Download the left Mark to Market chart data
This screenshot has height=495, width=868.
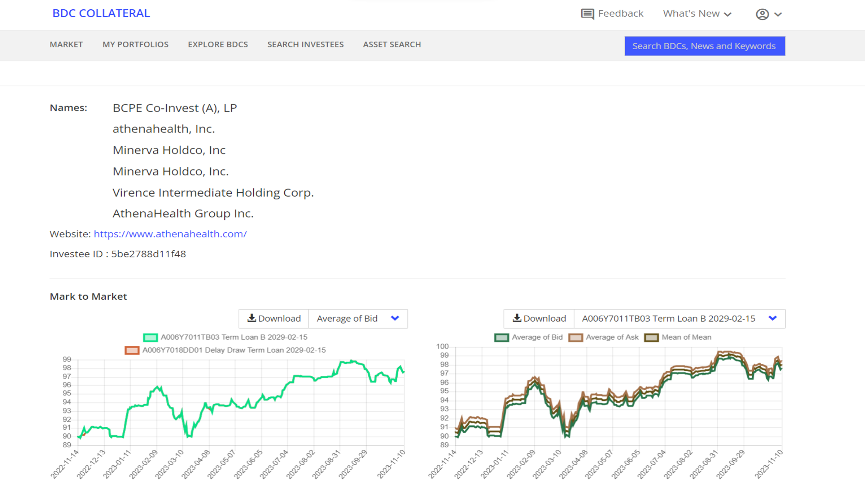click(x=274, y=318)
